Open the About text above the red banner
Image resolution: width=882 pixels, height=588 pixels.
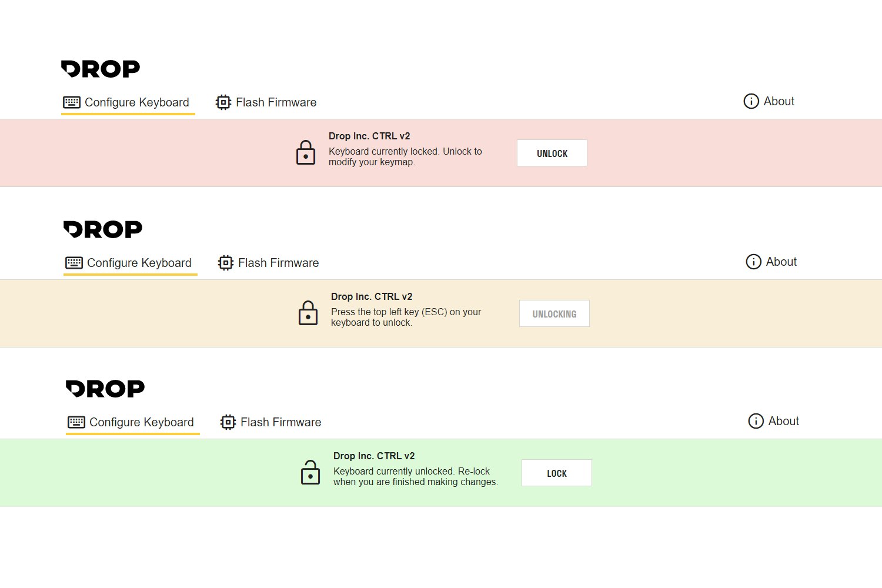coord(779,101)
